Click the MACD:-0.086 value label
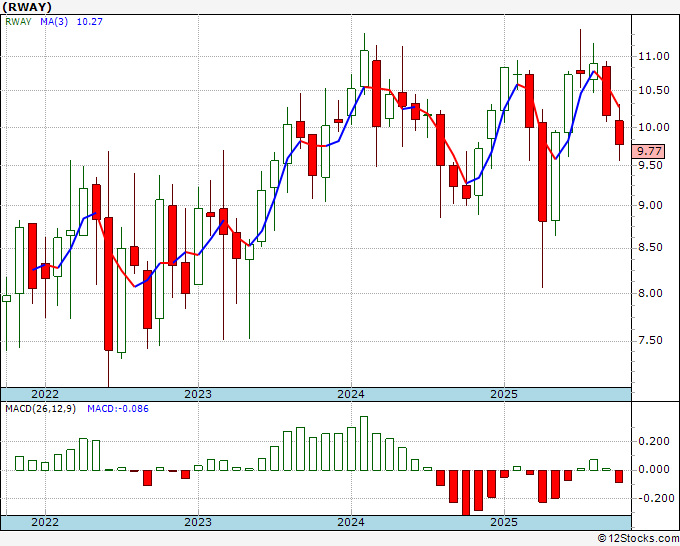 pos(118,409)
